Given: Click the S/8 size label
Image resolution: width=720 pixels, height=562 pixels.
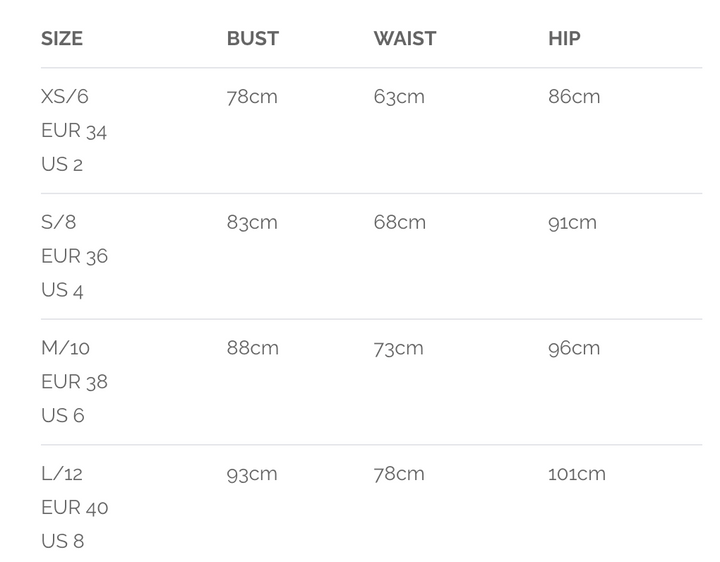Looking at the screenshot, I should point(59,222).
